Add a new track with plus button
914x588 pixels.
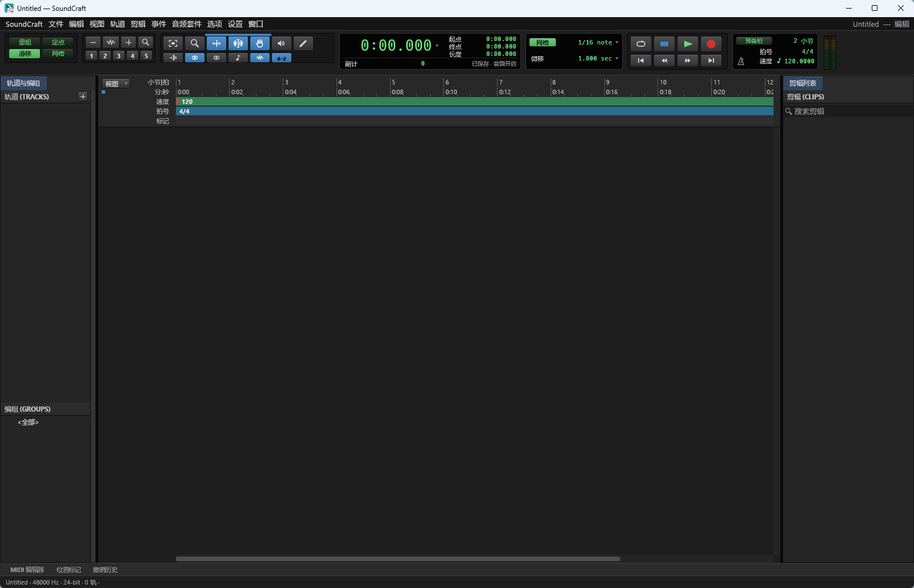click(x=83, y=96)
